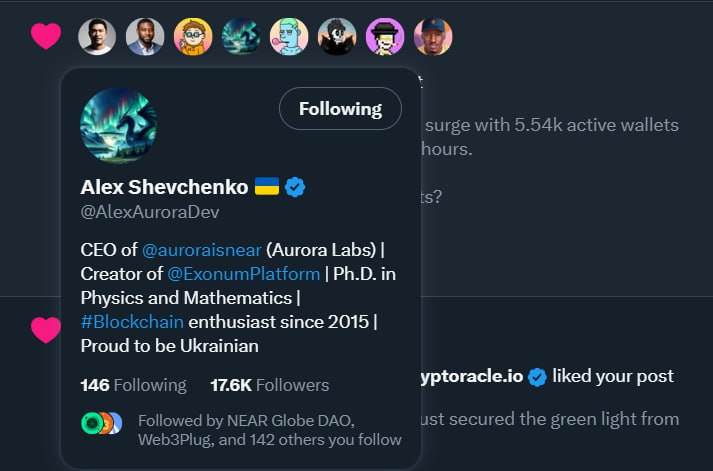The height and width of the screenshot is (471, 713).
Task: Open the last liker avatar with blue cap
Action: [x=433, y=37]
